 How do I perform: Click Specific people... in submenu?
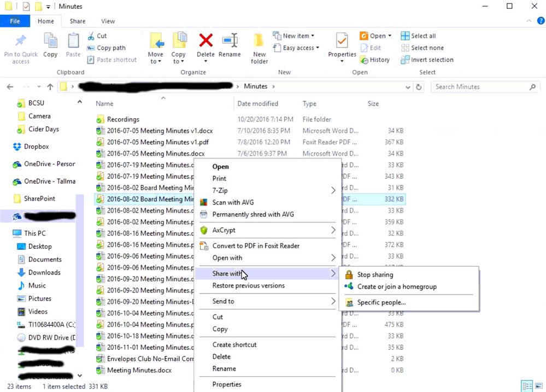(381, 302)
